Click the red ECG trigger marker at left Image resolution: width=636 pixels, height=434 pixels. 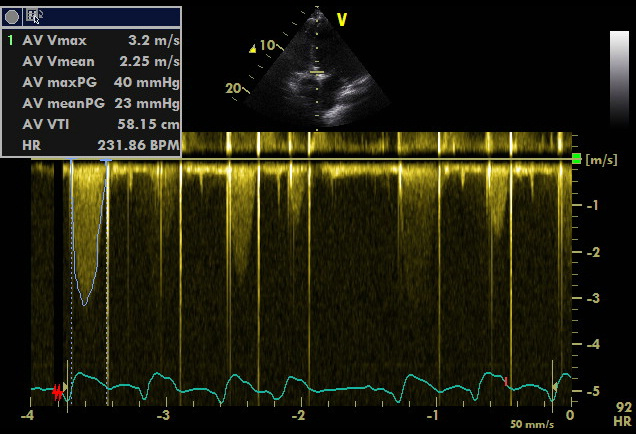(57, 393)
